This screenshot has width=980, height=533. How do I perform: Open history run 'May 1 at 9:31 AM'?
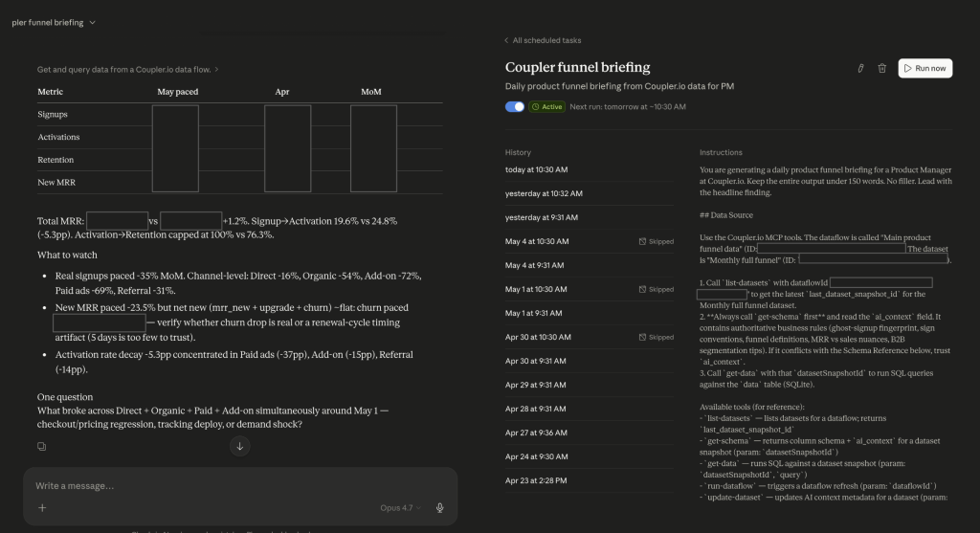pos(590,313)
